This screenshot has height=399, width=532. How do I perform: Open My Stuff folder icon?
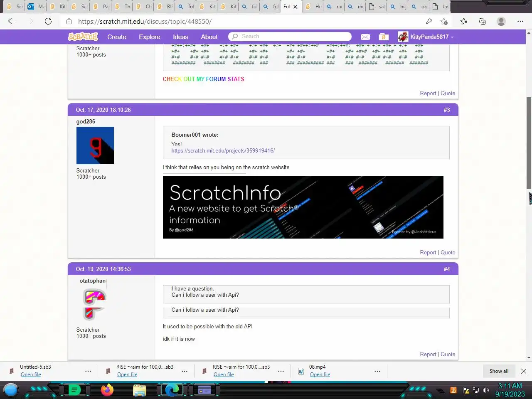point(384,37)
